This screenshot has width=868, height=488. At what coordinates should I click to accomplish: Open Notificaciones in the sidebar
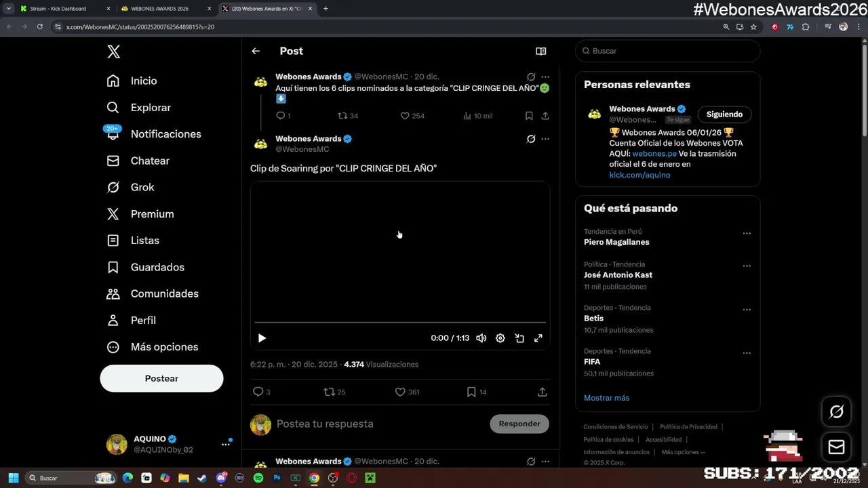154,134
